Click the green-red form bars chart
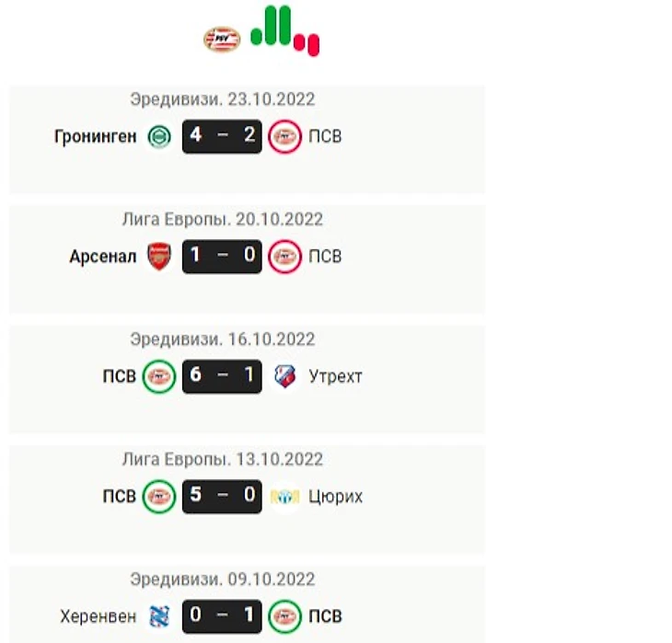672x643 pixels. pyautogui.click(x=284, y=30)
